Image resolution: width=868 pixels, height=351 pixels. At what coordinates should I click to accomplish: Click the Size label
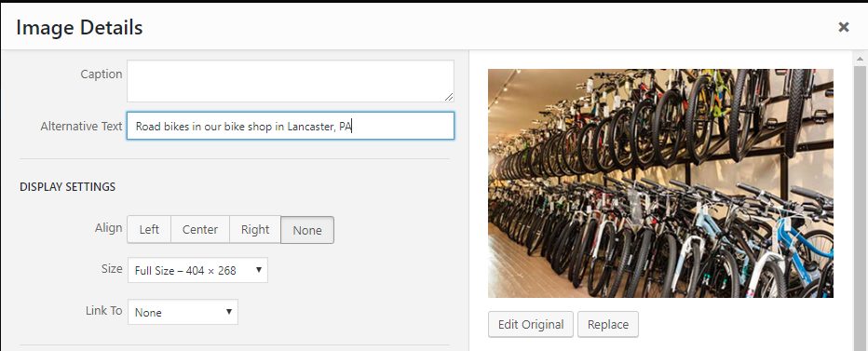112,269
